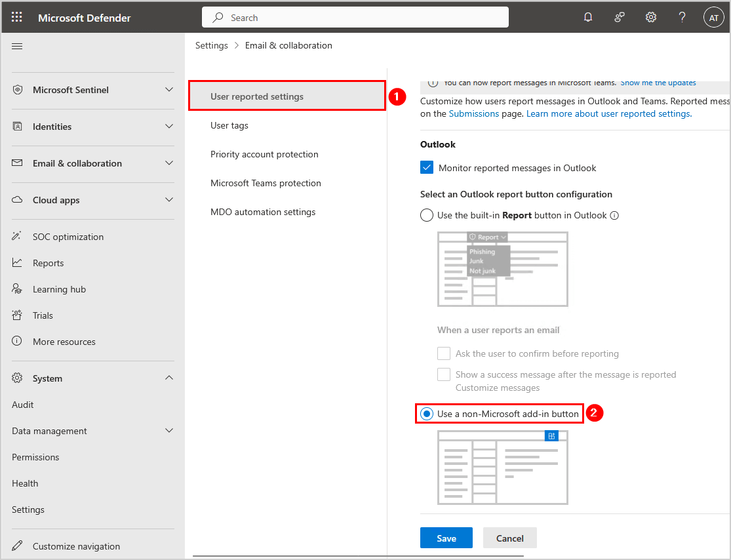Select Use a non-Microsoft add-in button
This screenshot has height=560, width=731.
[x=427, y=414]
